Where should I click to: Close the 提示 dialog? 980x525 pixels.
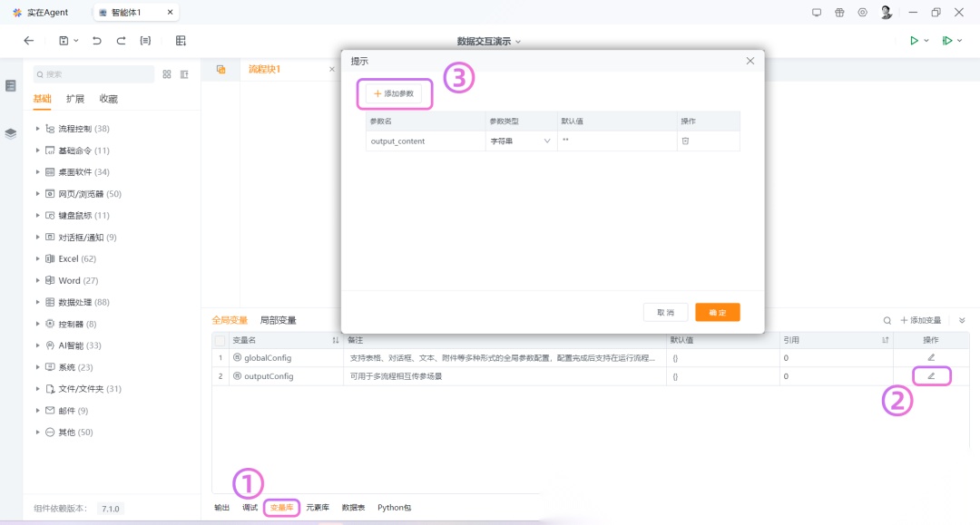click(750, 61)
